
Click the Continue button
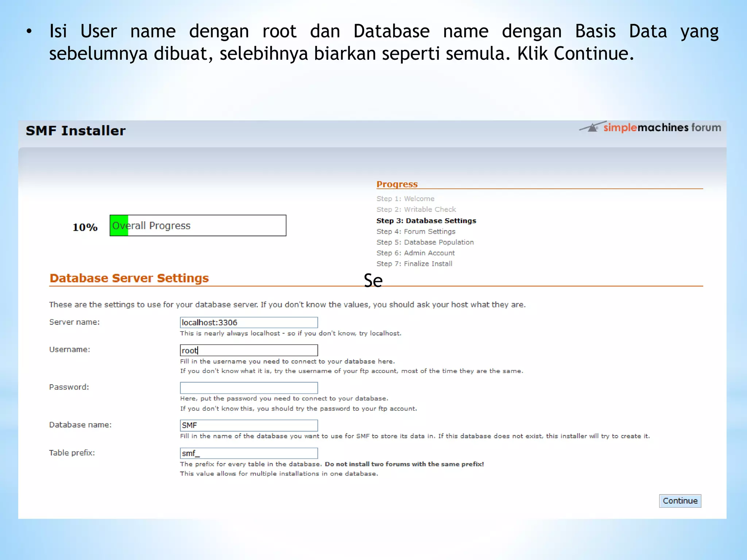[680, 501]
